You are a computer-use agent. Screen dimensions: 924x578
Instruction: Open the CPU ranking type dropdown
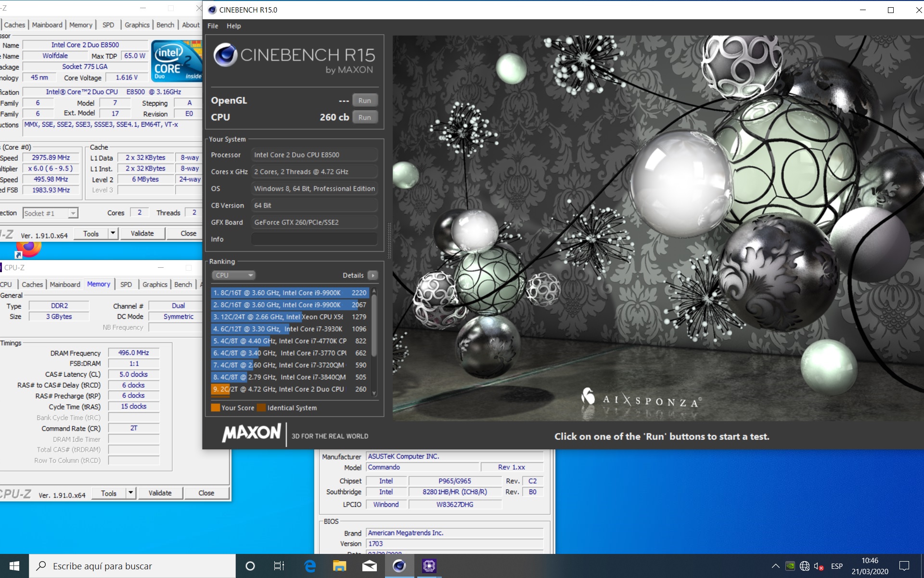(233, 275)
